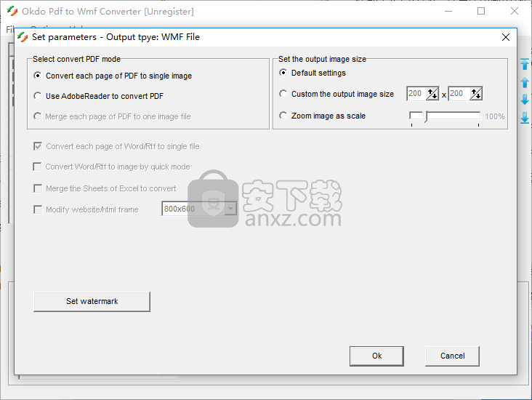Screen dimensions: 532x400
Task: Click the output image height field
Action: tap(459, 93)
